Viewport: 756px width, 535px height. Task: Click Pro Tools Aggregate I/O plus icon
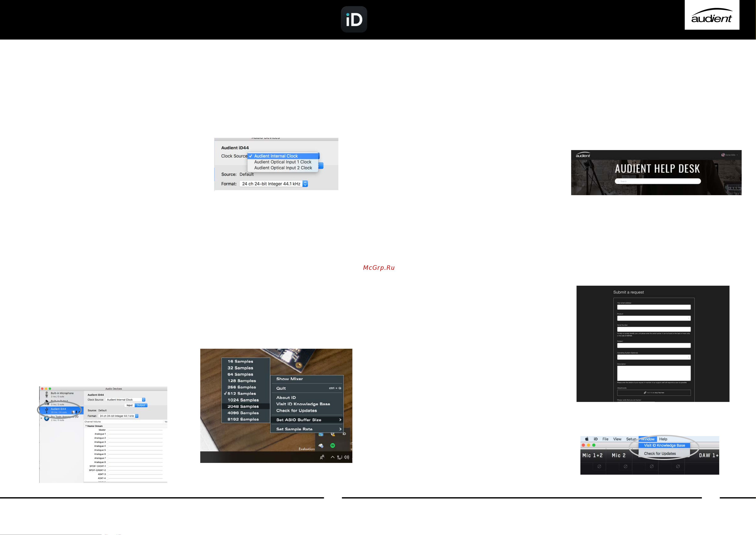pos(47,418)
